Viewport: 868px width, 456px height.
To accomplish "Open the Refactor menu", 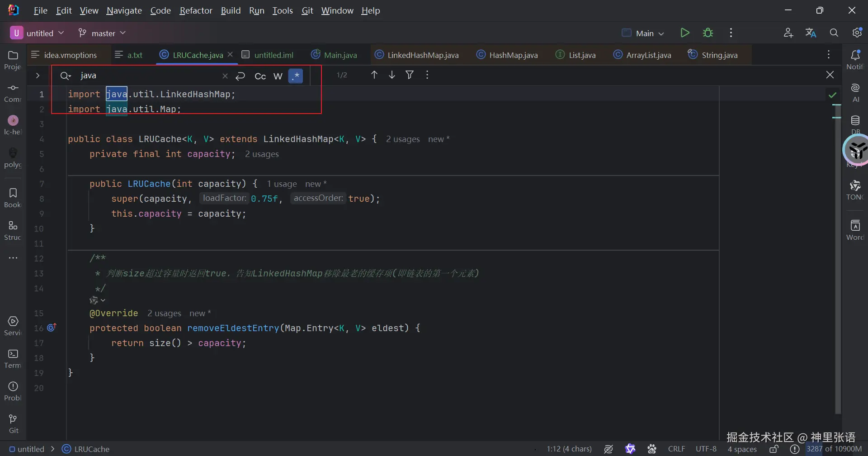I will pyautogui.click(x=196, y=10).
